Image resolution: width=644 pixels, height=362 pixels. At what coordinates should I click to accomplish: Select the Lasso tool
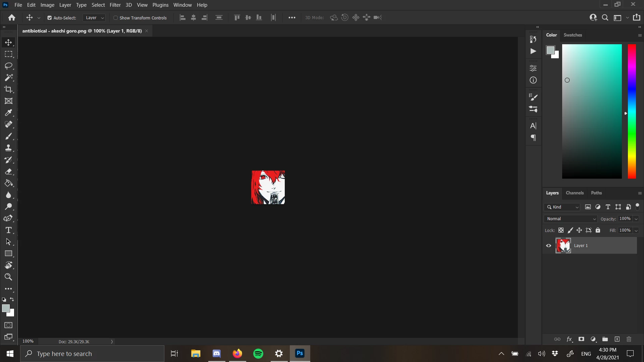click(x=8, y=66)
